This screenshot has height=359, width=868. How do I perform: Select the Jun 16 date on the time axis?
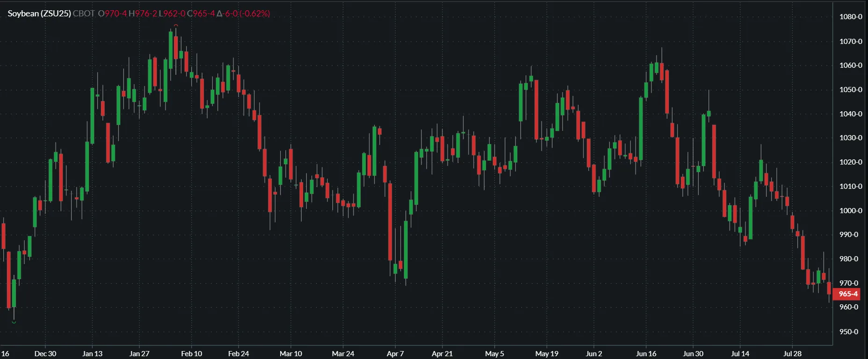(646, 353)
